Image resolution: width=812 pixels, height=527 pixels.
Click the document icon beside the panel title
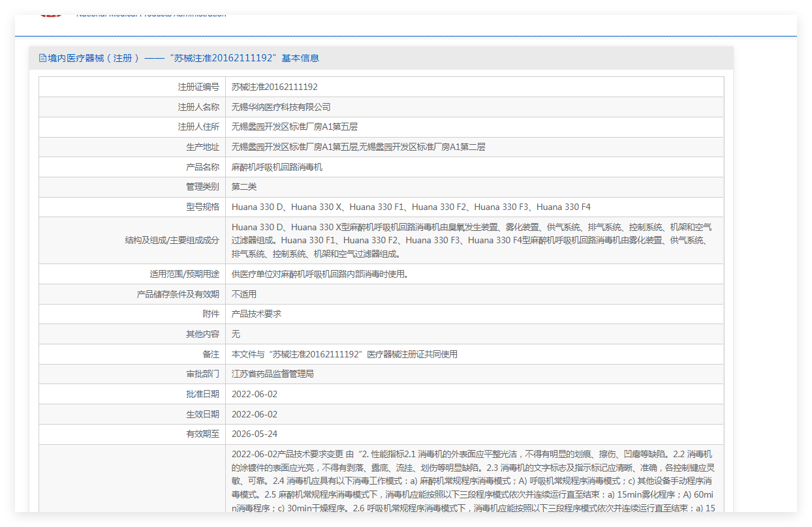pyautogui.click(x=42, y=58)
